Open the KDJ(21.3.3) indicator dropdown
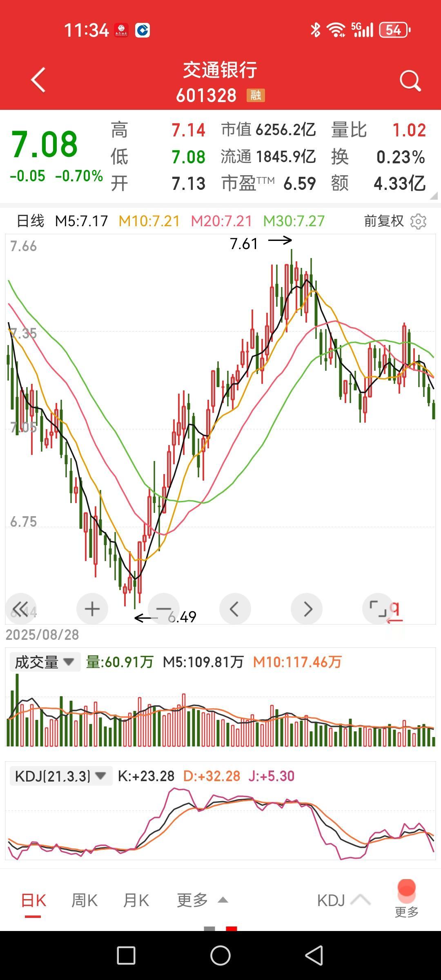 61,776
